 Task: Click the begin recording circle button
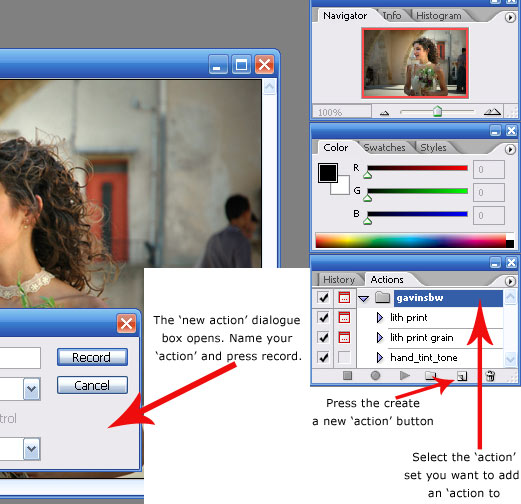375,376
